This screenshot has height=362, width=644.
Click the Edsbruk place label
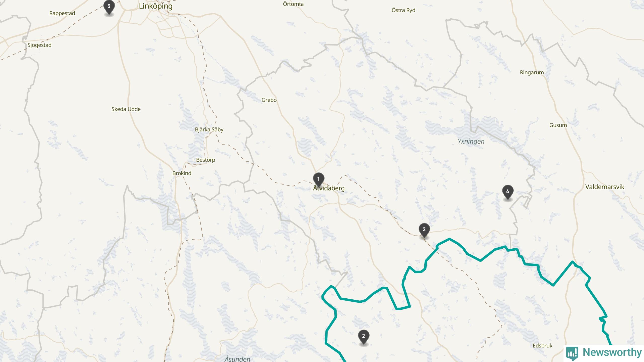click(542, 346)
